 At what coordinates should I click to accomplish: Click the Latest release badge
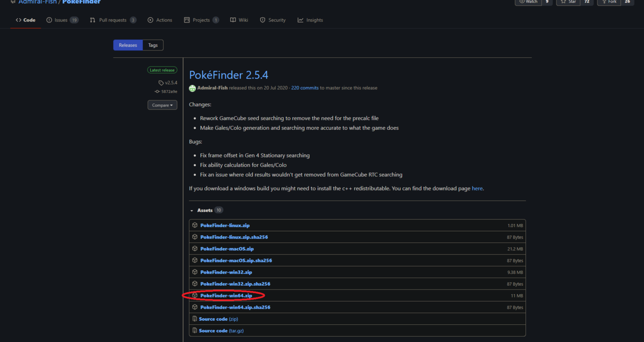pyautogui.click(x=162, y=70)
